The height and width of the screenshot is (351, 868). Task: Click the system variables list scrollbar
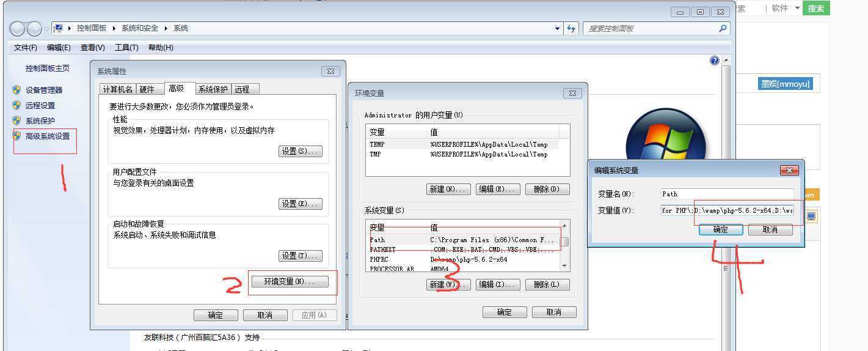click(x=565, y=245)
